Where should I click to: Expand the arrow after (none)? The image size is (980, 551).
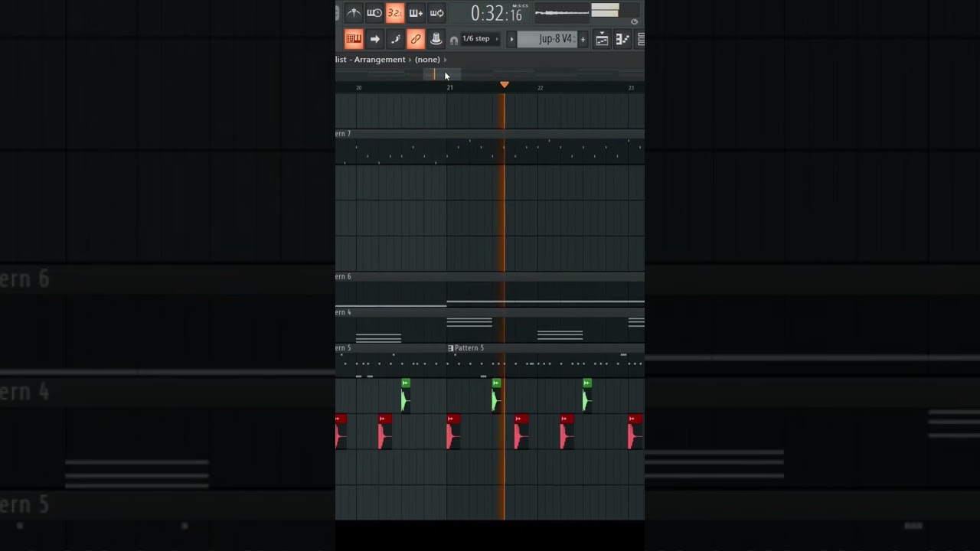(x=445, y=60)
